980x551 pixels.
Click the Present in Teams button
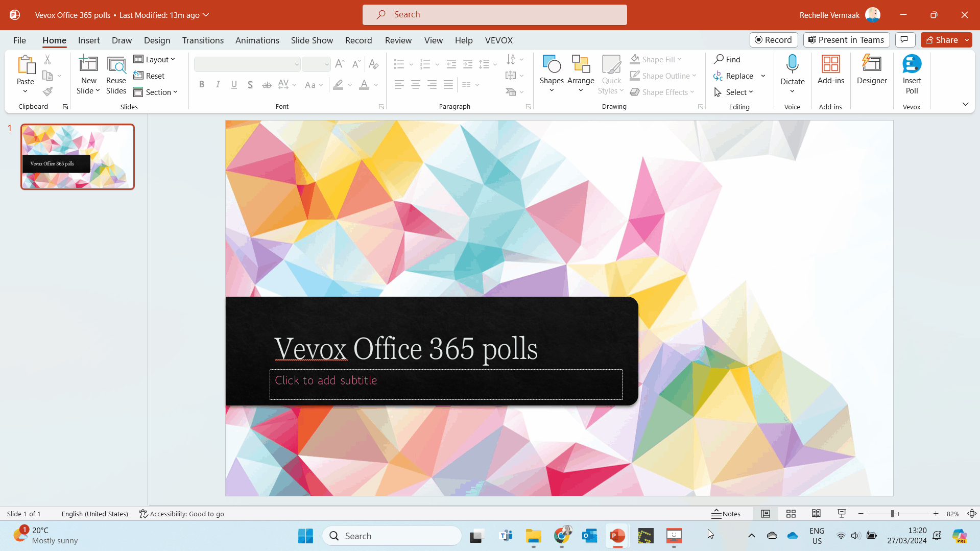pyautogui.click(x=846, y=39)
